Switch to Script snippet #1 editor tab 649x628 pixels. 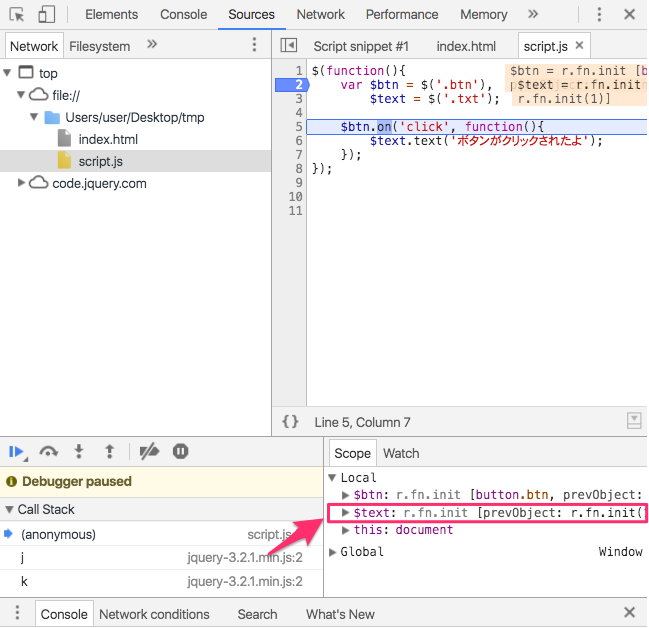pos(361,46)
